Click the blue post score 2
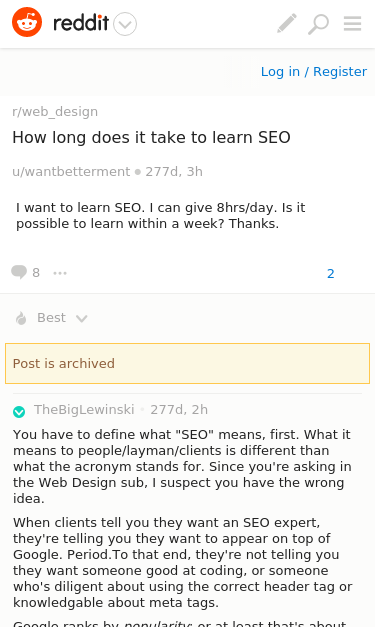This screenshot has height=627, width=375. [331, 274]
